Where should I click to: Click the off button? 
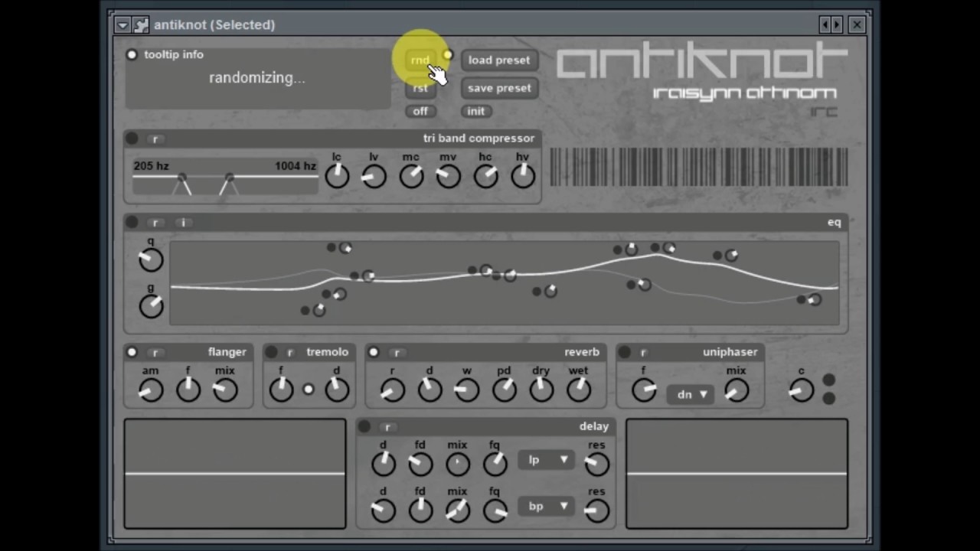420,111
